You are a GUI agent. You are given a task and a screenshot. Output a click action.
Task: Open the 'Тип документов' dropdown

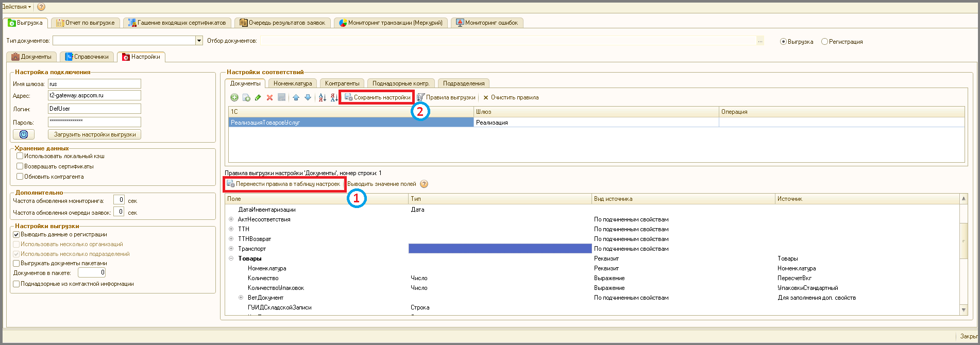[x=199, y=41]
